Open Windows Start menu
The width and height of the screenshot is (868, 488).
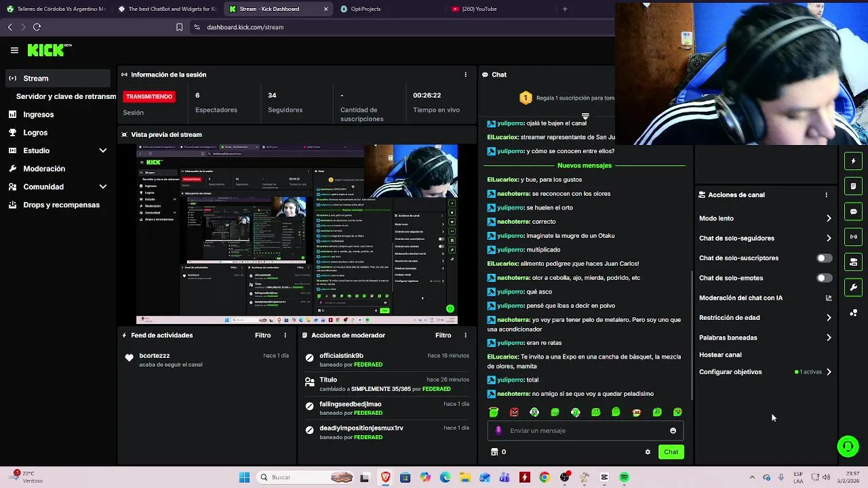pos(244,477)
